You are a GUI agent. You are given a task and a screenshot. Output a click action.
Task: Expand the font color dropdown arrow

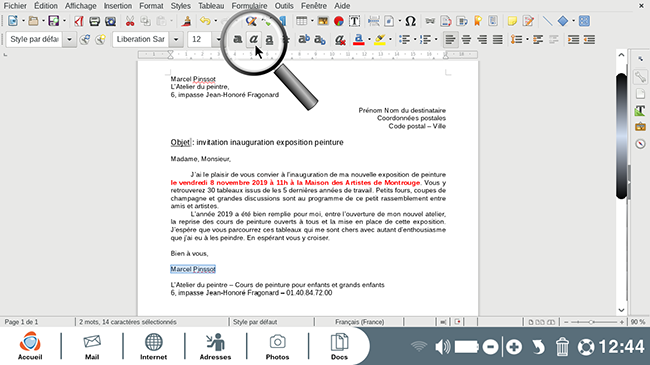369,39
